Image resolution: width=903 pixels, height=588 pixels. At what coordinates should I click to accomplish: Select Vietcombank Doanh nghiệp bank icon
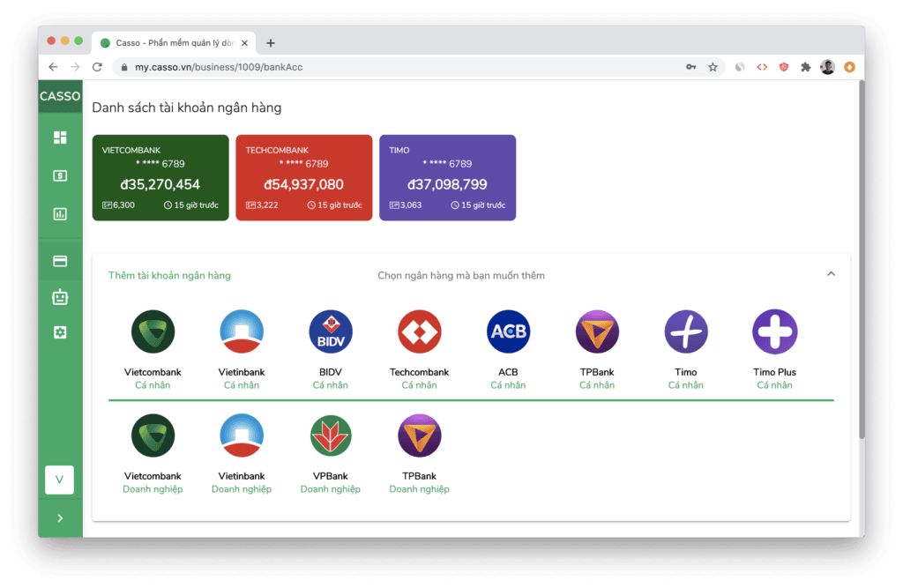click(x=153, y=435)
